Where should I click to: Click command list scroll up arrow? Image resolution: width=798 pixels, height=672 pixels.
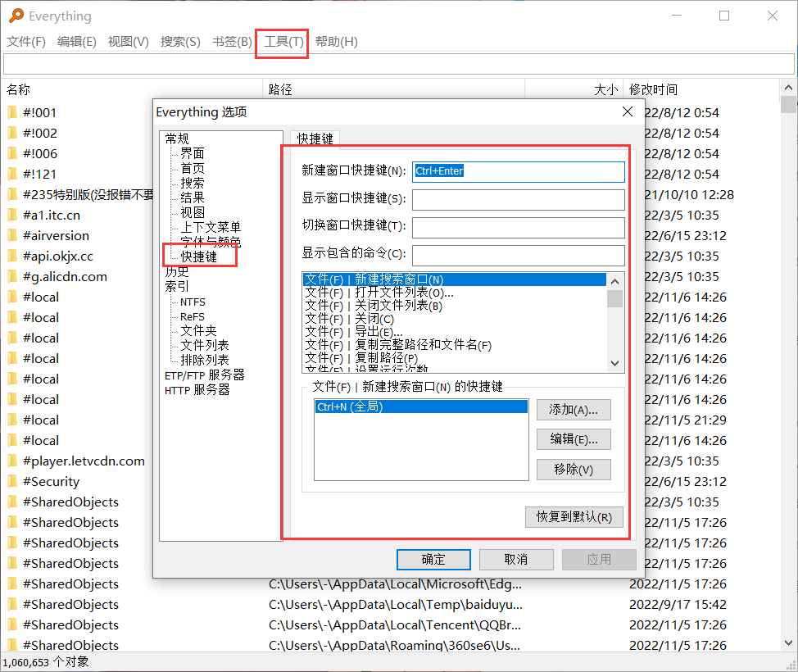[614, 282]
